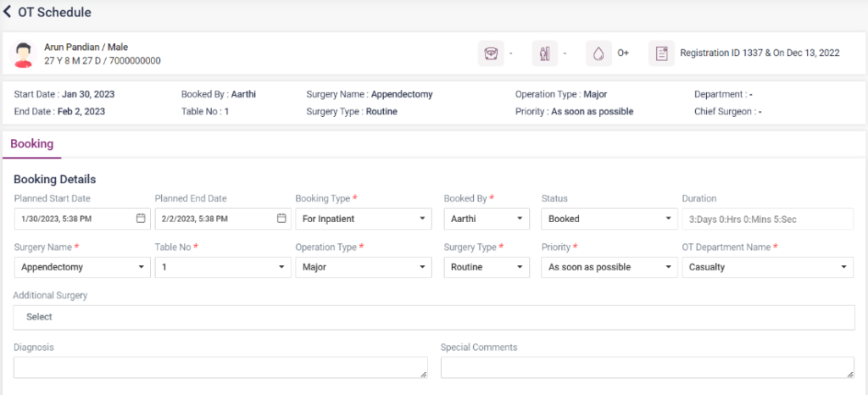Viewport: 868px width, 395px height.
Task: Expand the OT Department Name dropdown
Action: tap(767, 267)
